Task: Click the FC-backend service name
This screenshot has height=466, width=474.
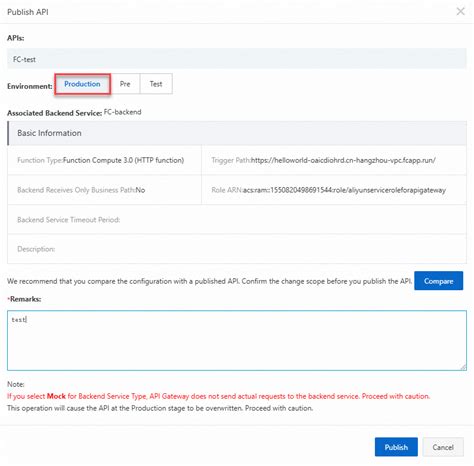Action: [122, 112]
